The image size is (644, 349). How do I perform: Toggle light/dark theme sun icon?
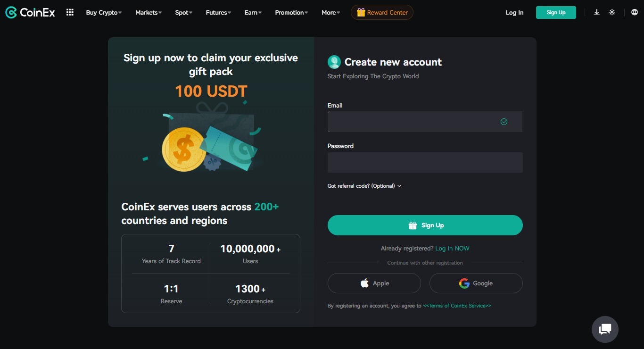[612, 13]
